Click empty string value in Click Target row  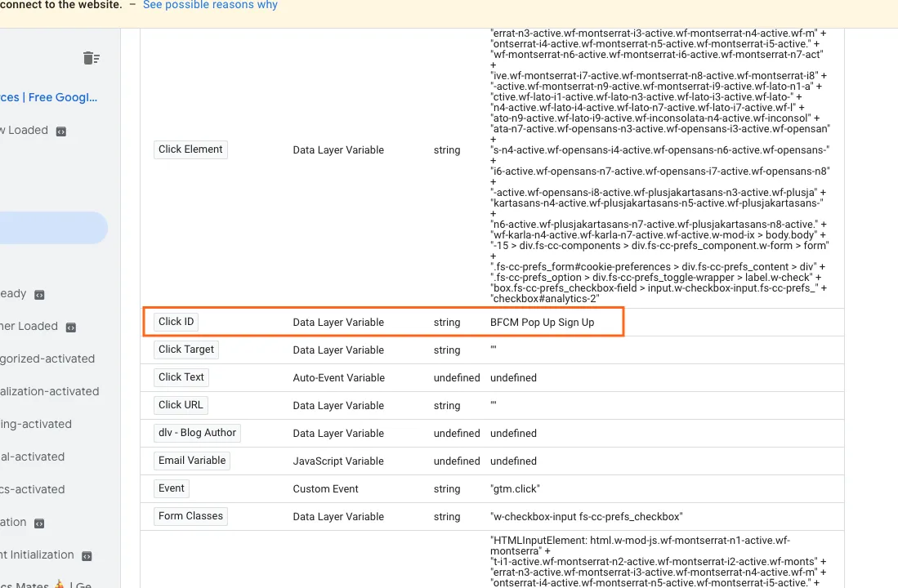click(494, 349)
